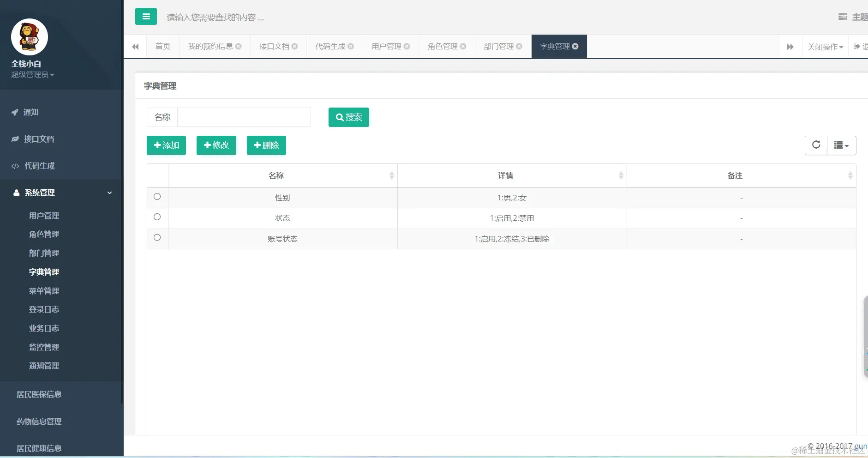The image size is (868, 458).
Task: Click the 主题 theme icon
Action: point(843,17)
